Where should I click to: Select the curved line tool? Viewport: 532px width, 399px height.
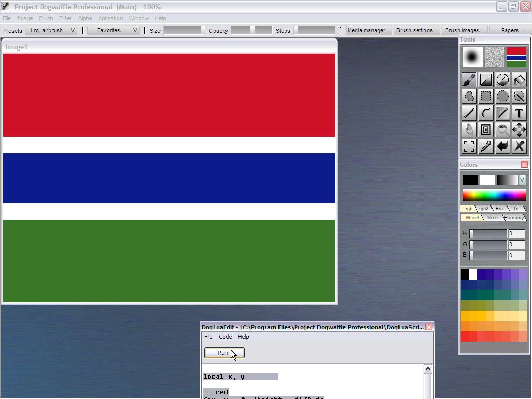[x=486, y=113]
